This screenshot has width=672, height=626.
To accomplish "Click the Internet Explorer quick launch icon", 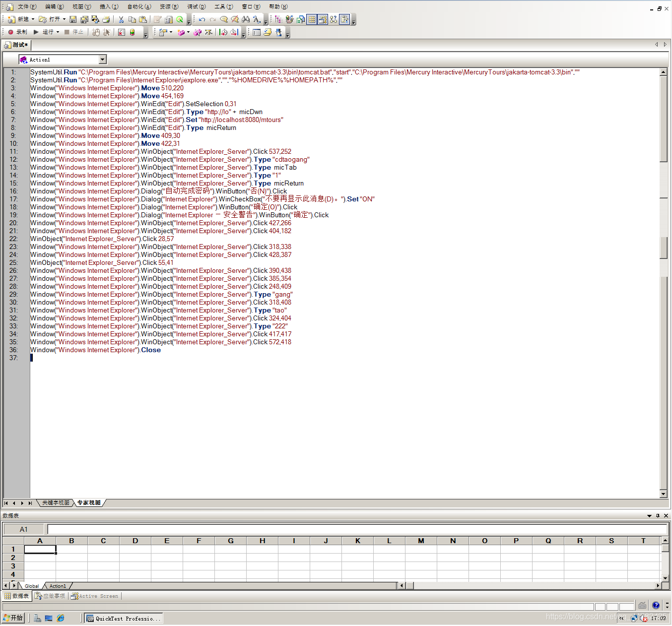I will pyautogui.click(x=61, y=618).
